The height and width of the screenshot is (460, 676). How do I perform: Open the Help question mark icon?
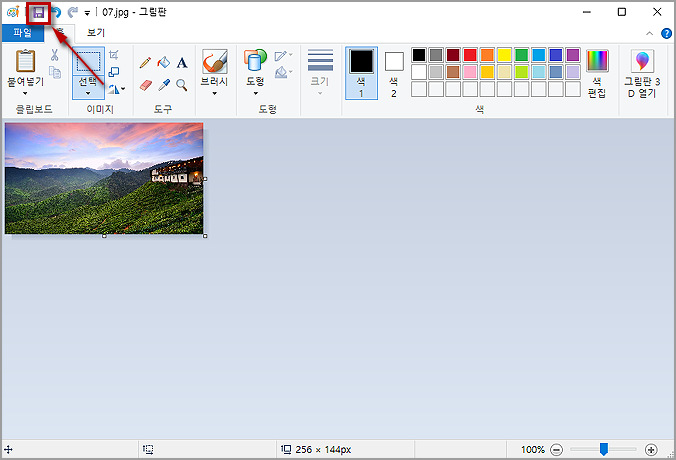pyautogui.click(x=666, y=33)
